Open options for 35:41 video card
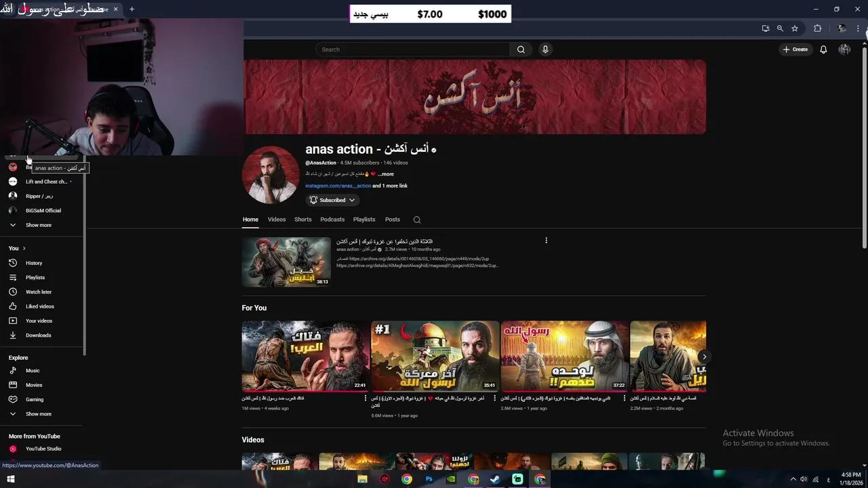This screenshot has height=488, width=868. pos(495,399)
